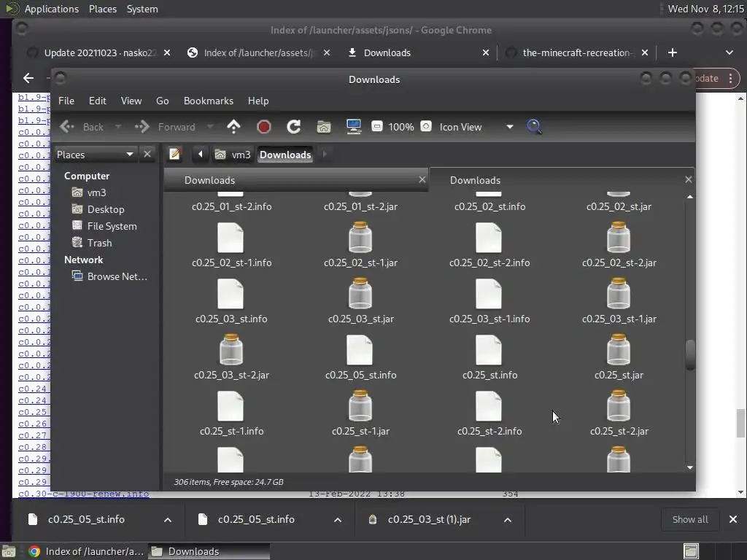Select File System in the sidebar
747x560 pixels.
pos(112,226)
